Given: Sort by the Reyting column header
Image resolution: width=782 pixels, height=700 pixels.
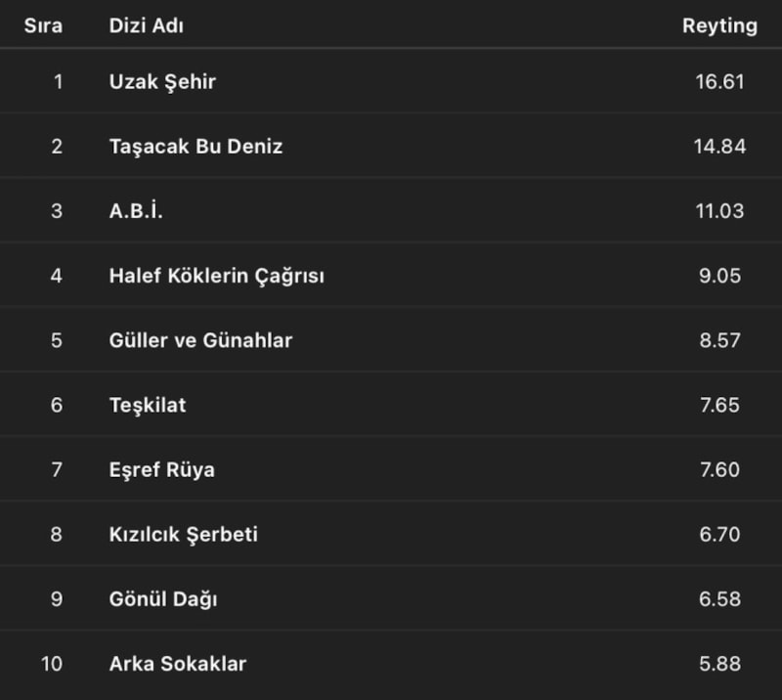Looking at the screenshot, I should (719, 26).
